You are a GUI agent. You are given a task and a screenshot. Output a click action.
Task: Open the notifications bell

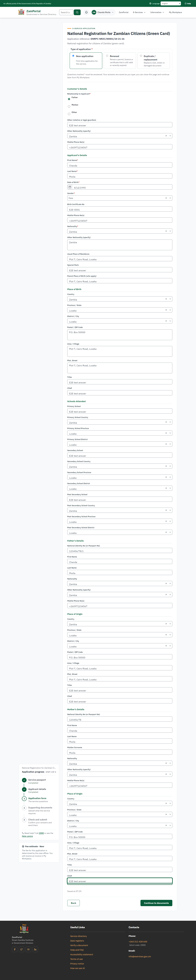86,12
